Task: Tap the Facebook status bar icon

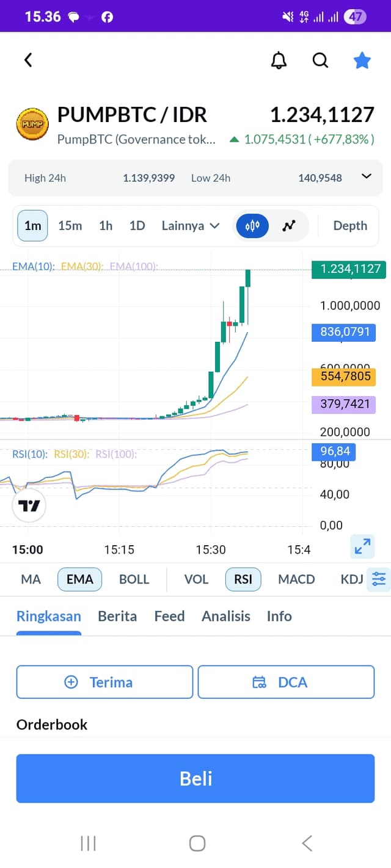Action: point(107,17)
